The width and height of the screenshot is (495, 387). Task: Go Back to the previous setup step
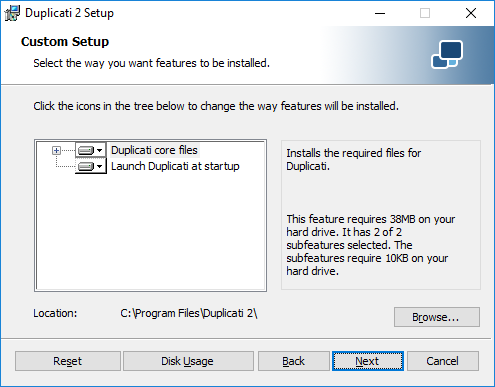(x=294, y=361)
